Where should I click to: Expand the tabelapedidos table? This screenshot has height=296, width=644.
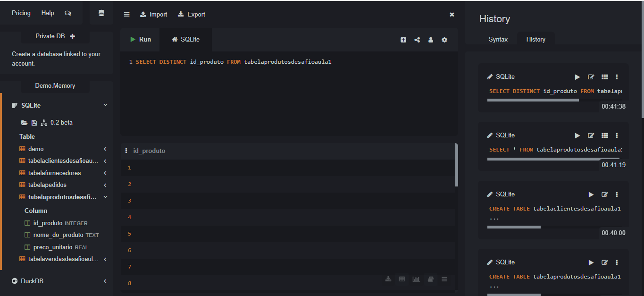point(105,185)
